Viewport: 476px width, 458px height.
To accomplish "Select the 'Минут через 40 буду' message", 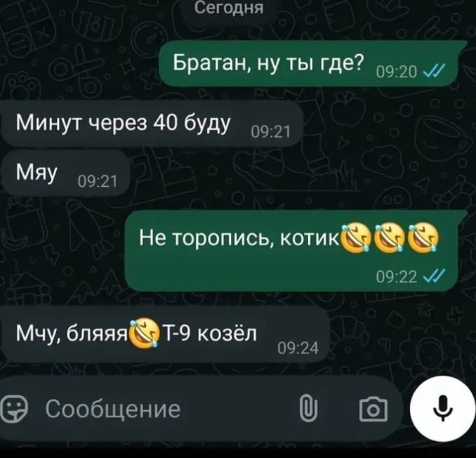I will point(152,124).
